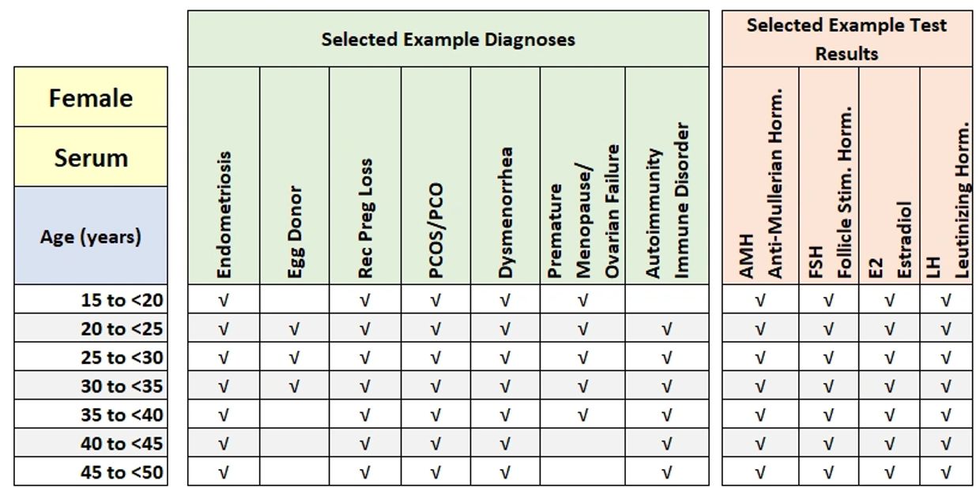Click the Rec Preg Loss column header
This screenshot has height=488, width=980.
tap(364, 218)
